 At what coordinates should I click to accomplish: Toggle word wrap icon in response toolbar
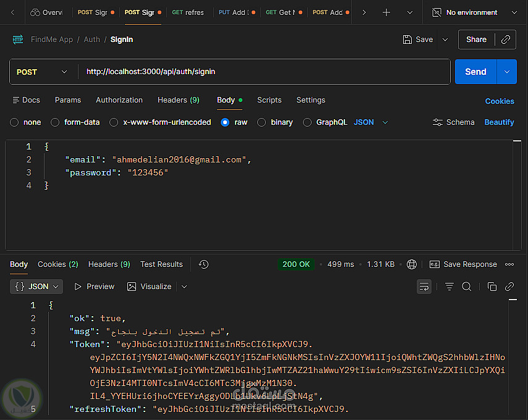pos(424,287)
